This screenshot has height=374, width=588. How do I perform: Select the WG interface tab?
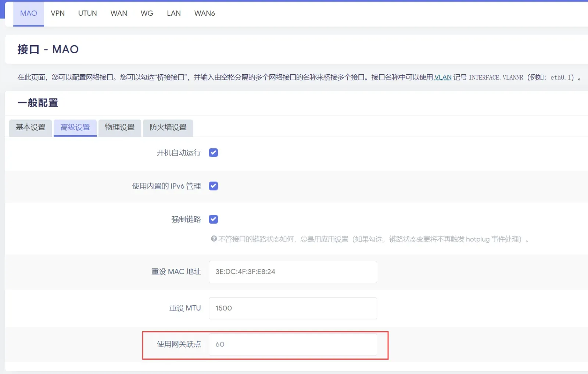tap(147, 13)
